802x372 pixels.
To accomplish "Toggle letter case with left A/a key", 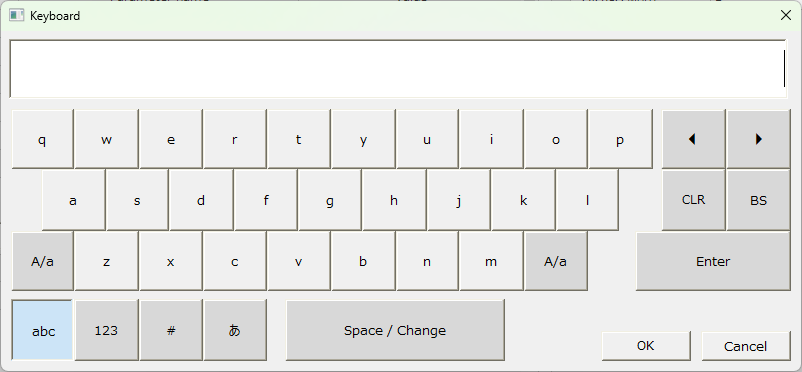I will pyautogui.click(x=42, y=261).
